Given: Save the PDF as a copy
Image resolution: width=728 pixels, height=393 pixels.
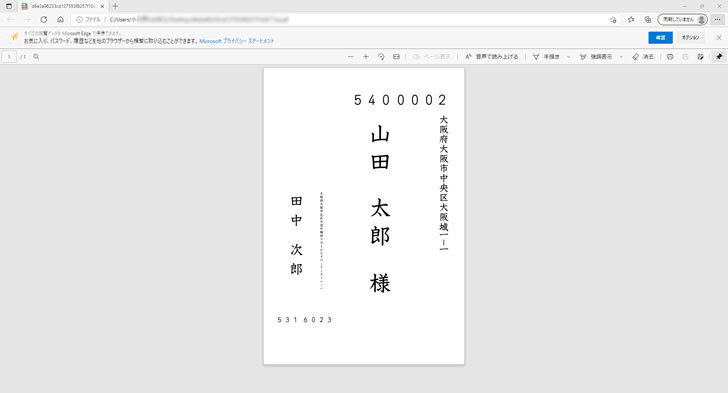Looking at the screenshot, I should (x=700, y=57).
